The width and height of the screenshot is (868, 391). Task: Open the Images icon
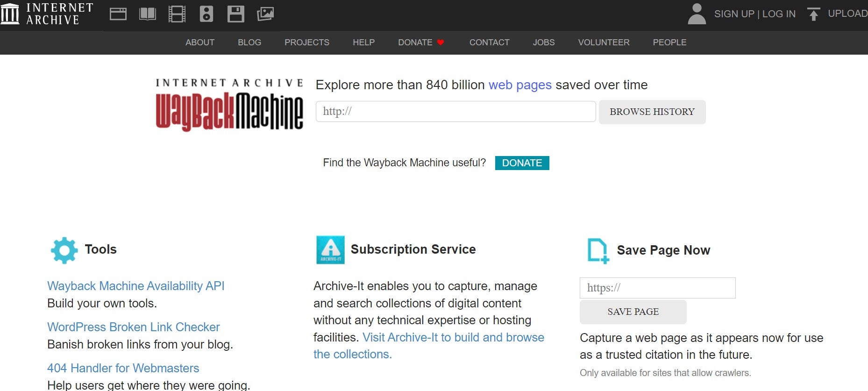265,14
